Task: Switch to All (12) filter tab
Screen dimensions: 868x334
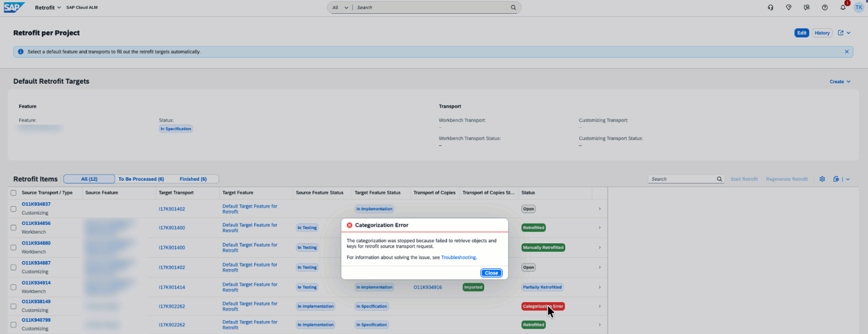Action: click(x=89, y=179)
